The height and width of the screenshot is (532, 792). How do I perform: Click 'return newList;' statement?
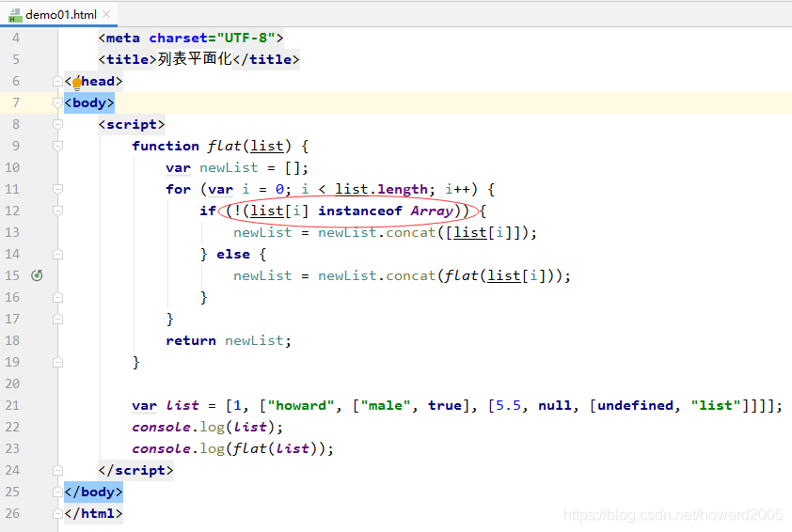pos(229,340)
